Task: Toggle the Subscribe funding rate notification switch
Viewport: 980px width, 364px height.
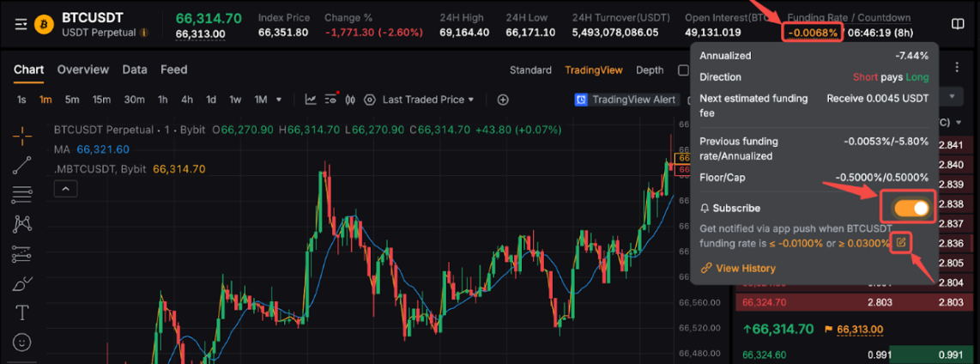Action: point(910,209)
